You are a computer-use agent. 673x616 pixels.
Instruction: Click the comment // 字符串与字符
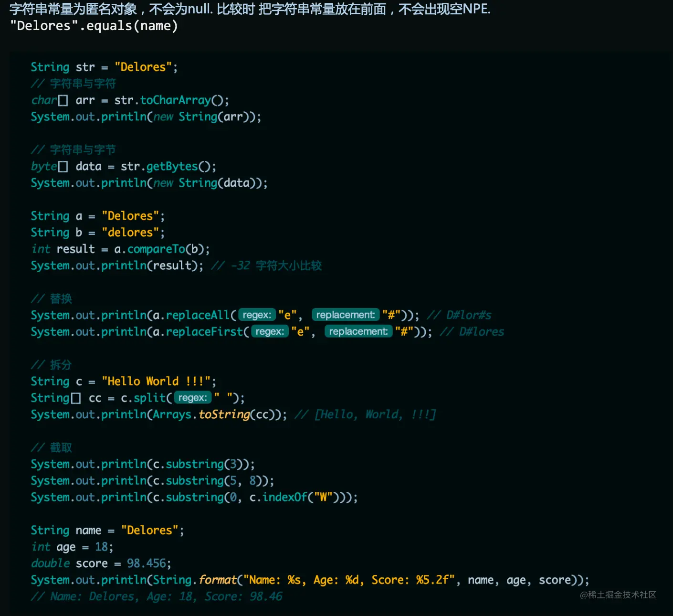tap(74, 84)
